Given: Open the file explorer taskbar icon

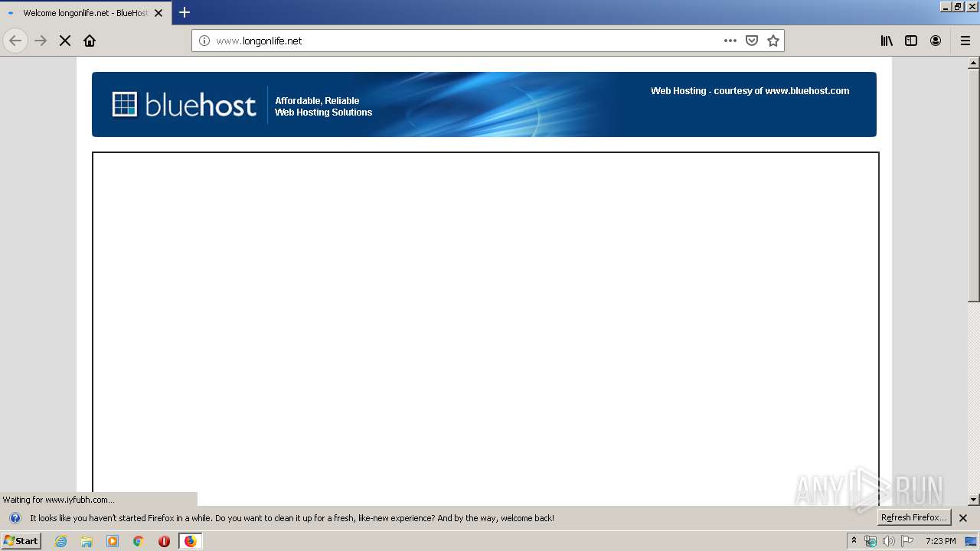Looking at the screenshot, I should point(87,541).
